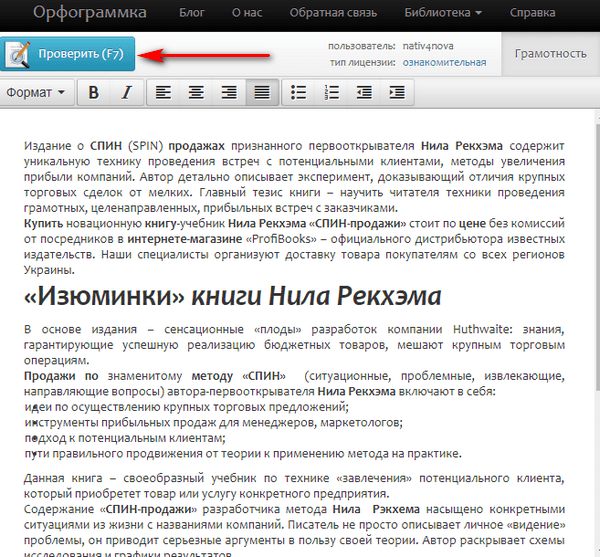The image size is (600, 557).
Task: Click the word Украины in the text
Action: [49, 270]
